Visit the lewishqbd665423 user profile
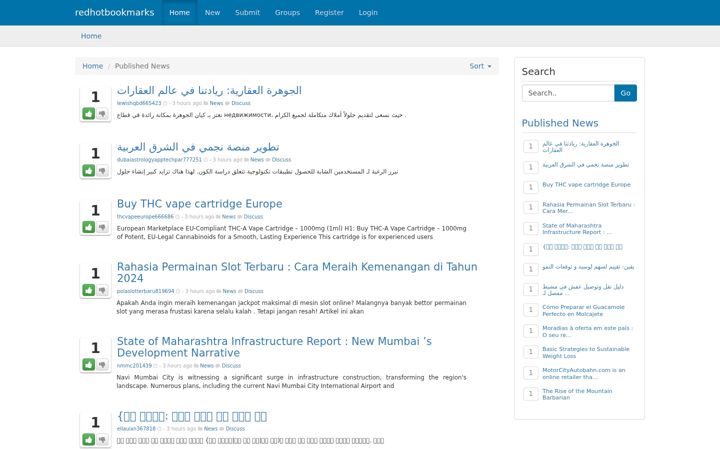 click(x=139, y=103)
